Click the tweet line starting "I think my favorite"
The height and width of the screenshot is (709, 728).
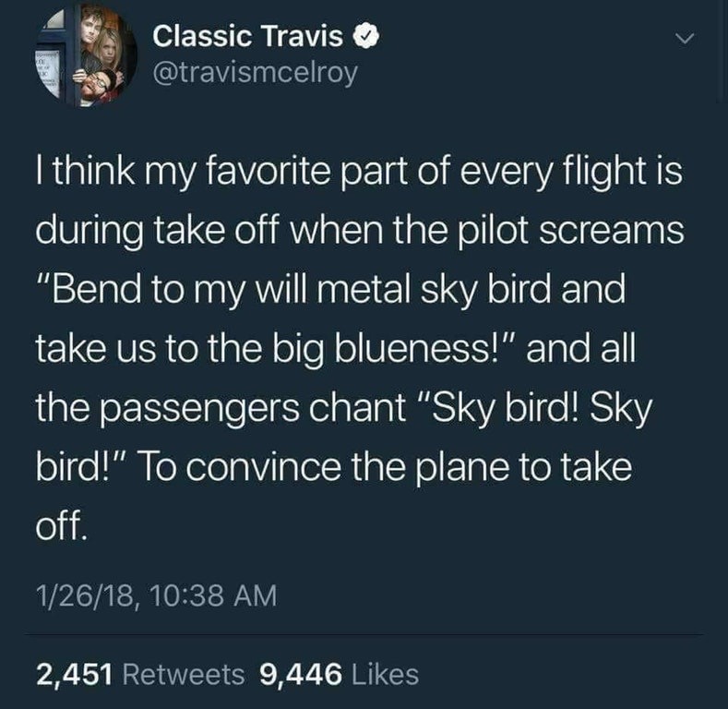pyautogui.click(x=359, y=172)
